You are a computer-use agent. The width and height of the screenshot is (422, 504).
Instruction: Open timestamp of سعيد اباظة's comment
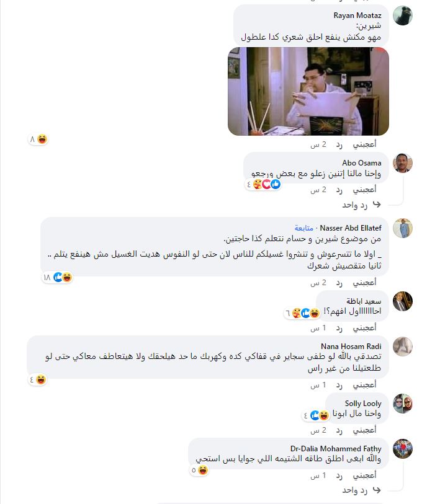318,328
